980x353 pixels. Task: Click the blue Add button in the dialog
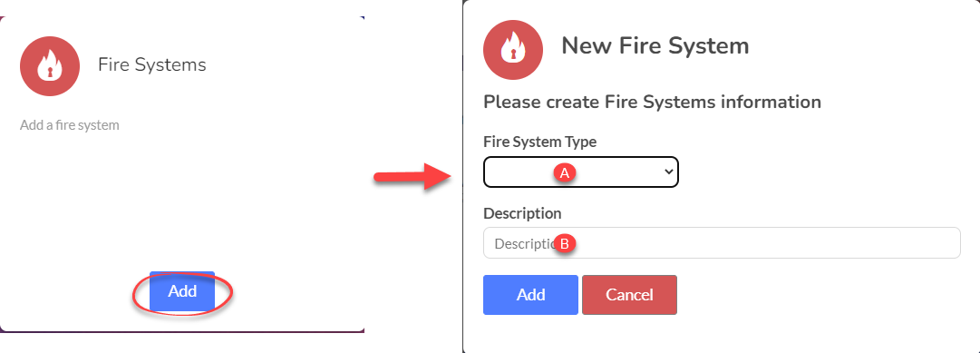tap(530, 294)
